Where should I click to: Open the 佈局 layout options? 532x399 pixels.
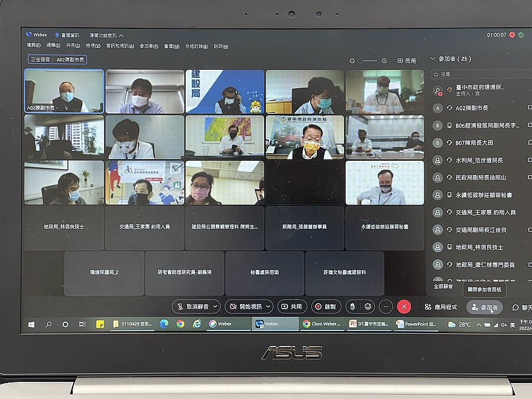point(407,61)
